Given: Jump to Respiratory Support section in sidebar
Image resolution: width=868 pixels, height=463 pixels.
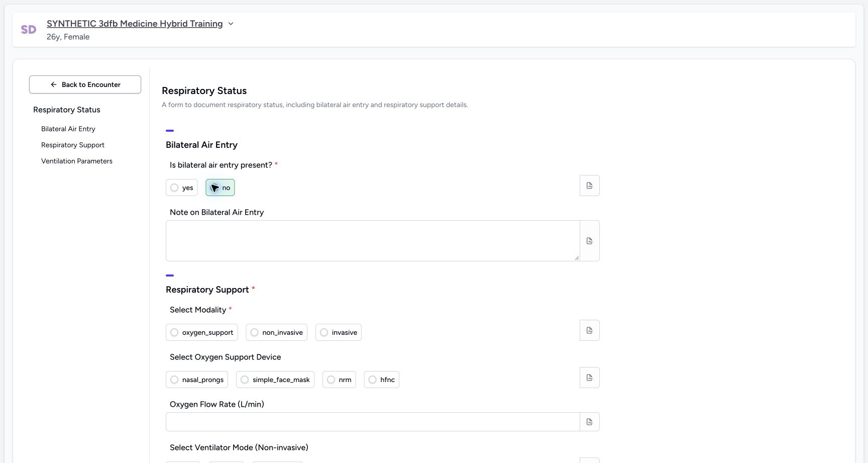Looking at the screenshot, I should (73, 145).
